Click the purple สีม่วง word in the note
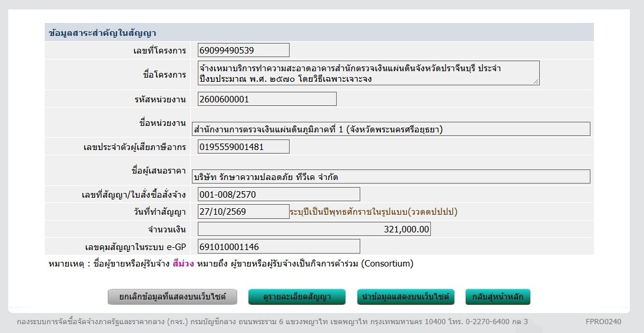The height and width of the screenshot is (333, 644). point(183,264)
